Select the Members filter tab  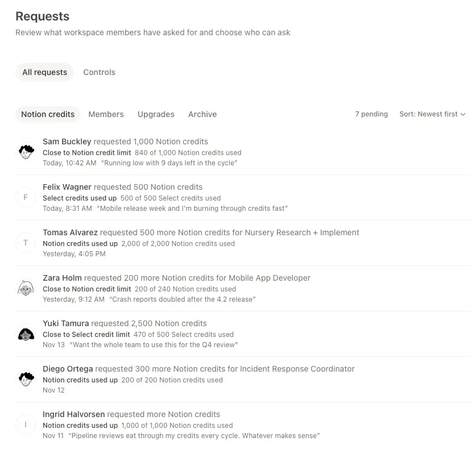click(106, 114)
